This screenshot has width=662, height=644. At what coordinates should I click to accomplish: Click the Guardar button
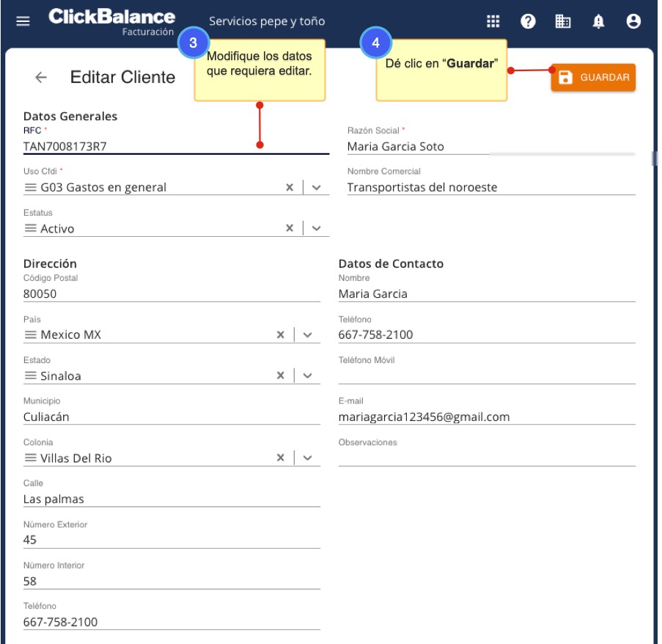coord(593,77)
